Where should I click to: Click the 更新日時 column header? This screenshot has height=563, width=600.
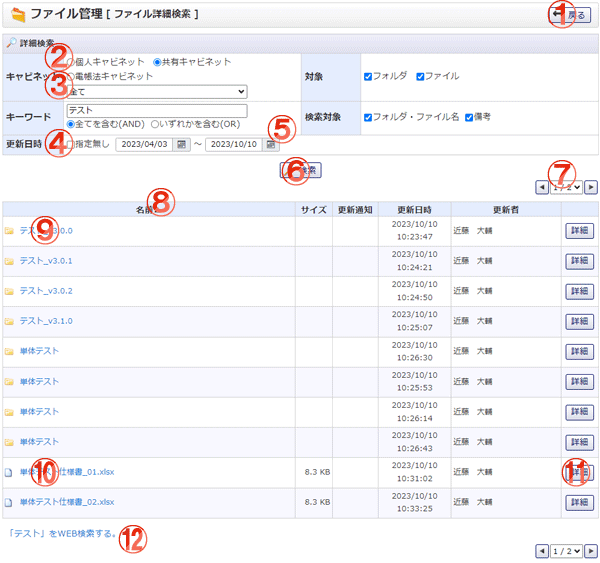[x=414, y=210]
